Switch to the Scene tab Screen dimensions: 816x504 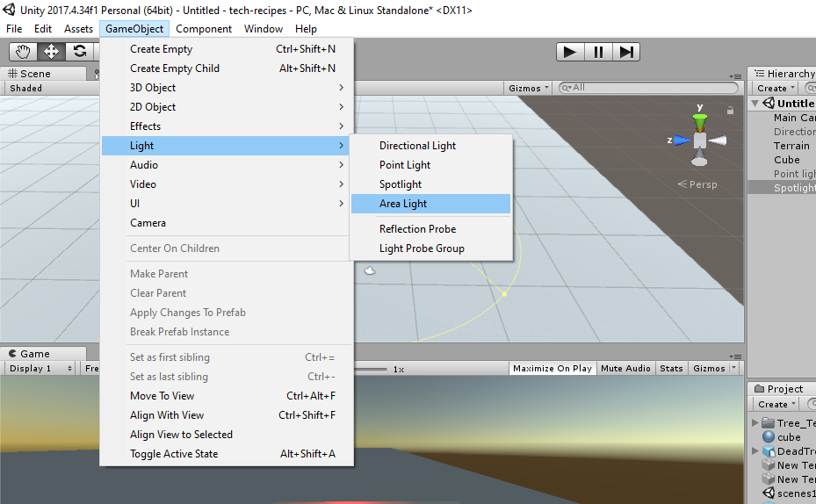(x=43, y=74)
